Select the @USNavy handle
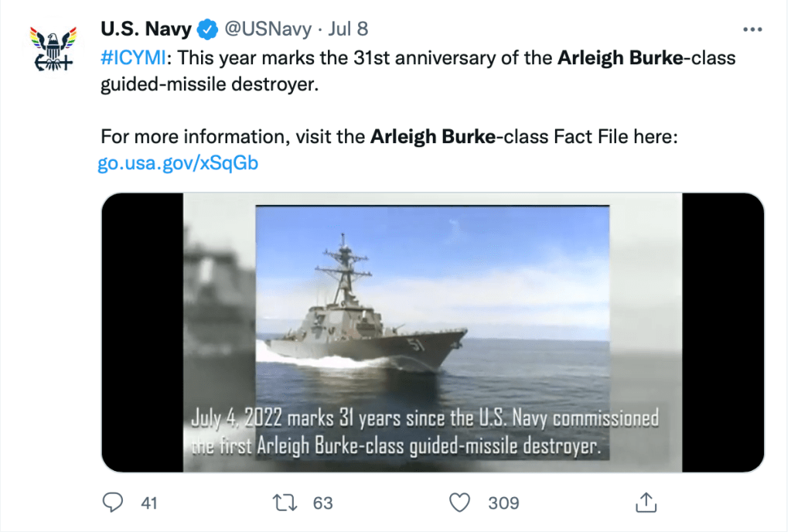 point(268,30)
